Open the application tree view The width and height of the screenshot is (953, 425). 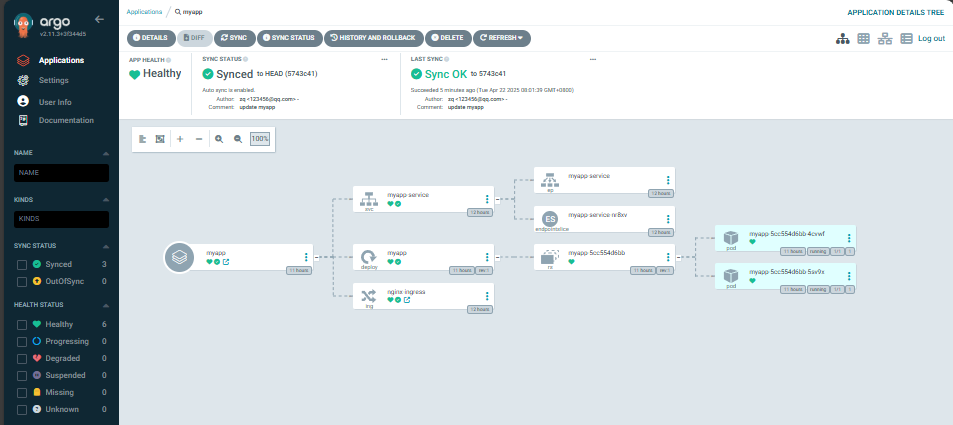842,38
